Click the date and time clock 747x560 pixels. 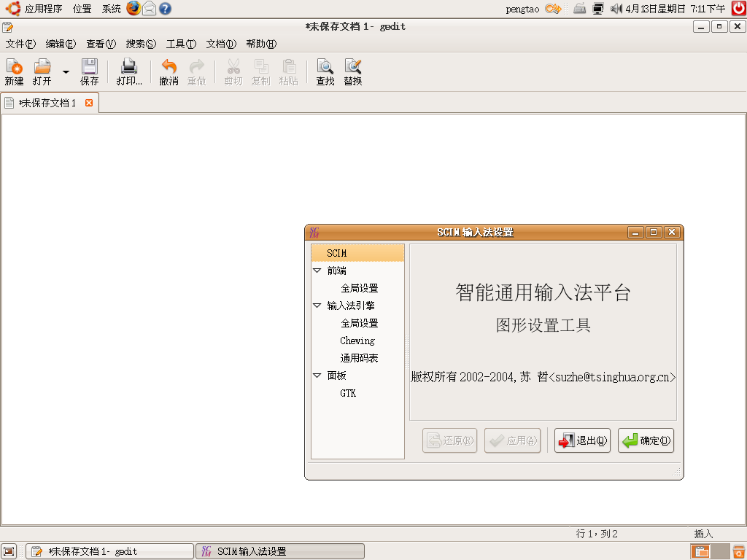[675, 9]
